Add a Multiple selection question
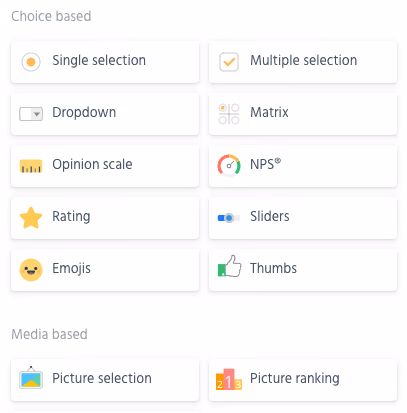 point(303,62)
